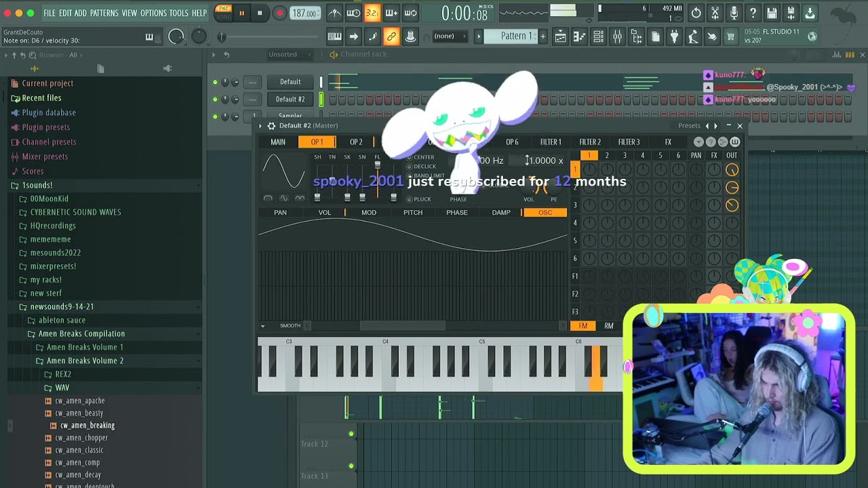Click the microphone one-click recording icon

[x=734, y=13]
